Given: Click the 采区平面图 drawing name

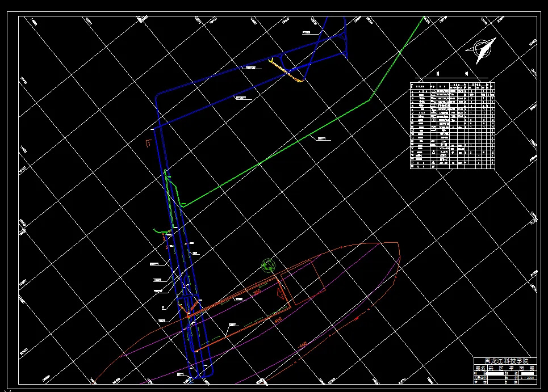Looking at the screenshot, I should 511,368.
